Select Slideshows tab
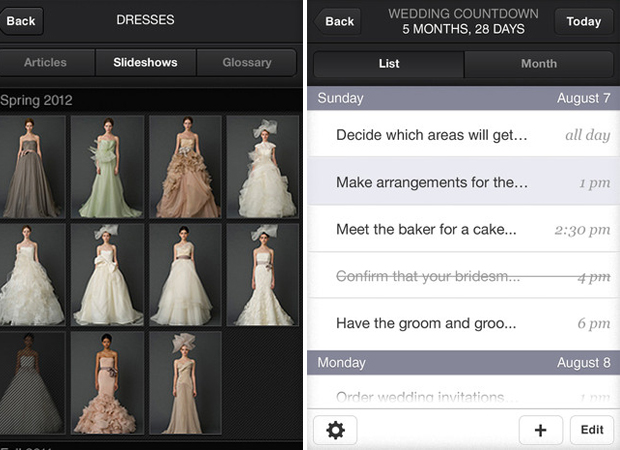 tap(146, 62)
